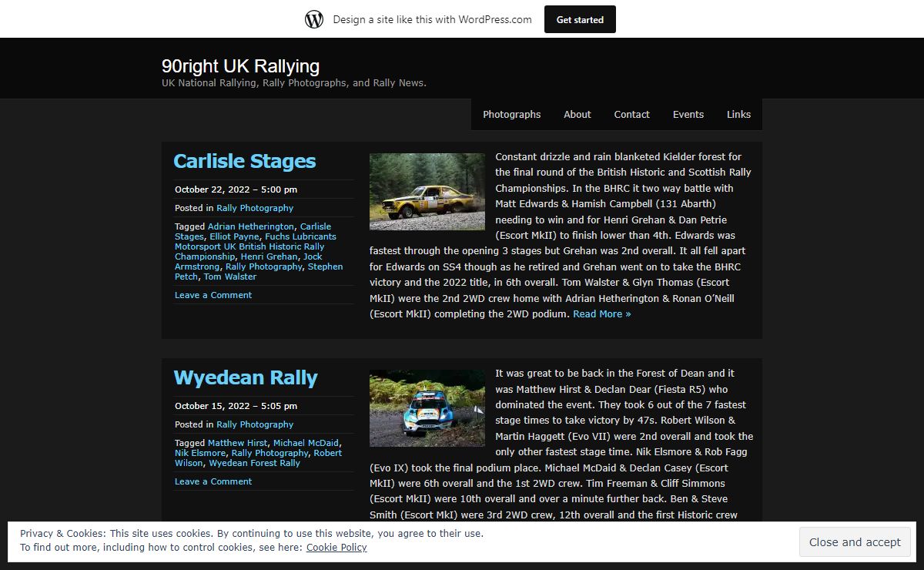Click Read More on Carlisle Stages post

coord(601,313)
